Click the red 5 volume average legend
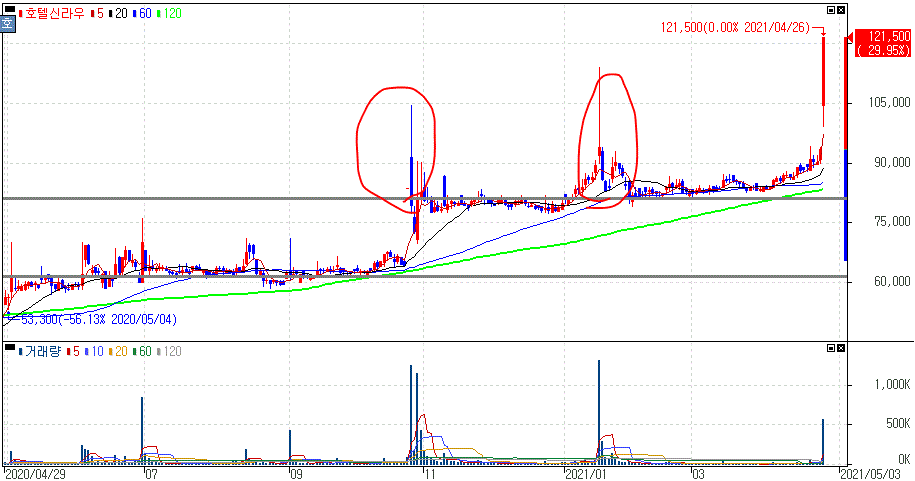The width and height of the screenshot is (915, 481). tap(73, 351)
